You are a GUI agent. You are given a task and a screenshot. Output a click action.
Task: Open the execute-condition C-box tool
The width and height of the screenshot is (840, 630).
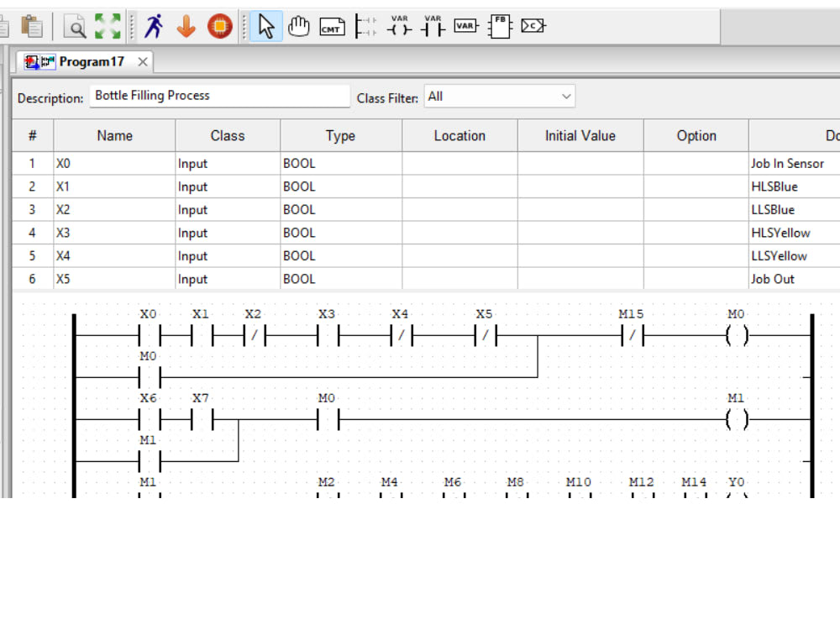(x=533, y=26)
